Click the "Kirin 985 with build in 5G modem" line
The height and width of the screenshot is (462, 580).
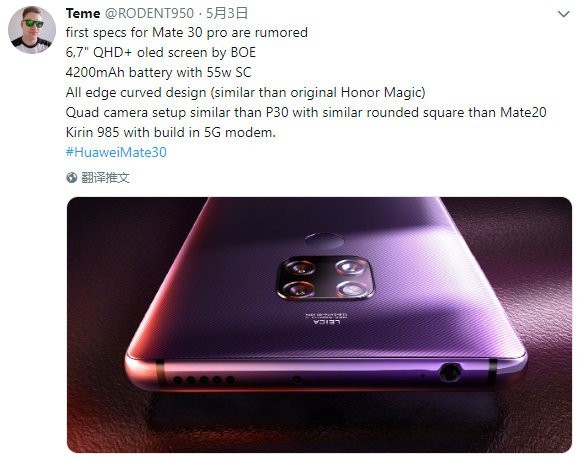[x=171, y=132]
